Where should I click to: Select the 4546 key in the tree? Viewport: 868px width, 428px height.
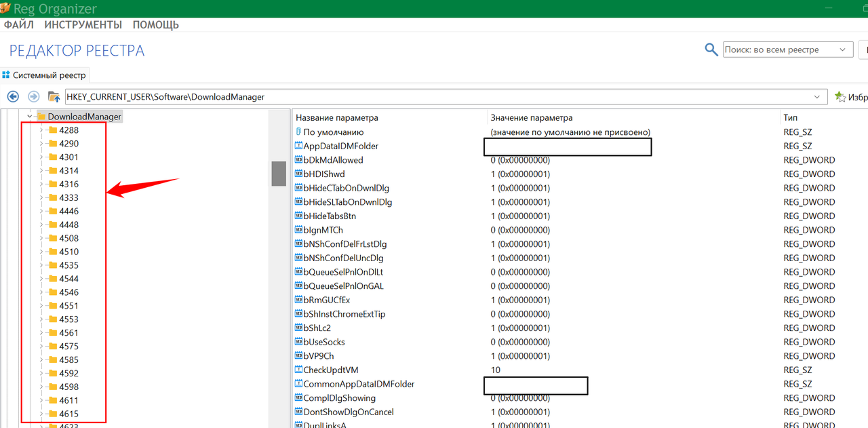(x=68, y=292)
